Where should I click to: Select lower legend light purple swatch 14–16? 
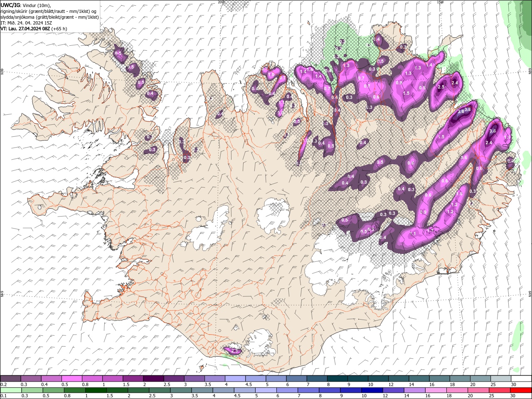tap(414, 390)
